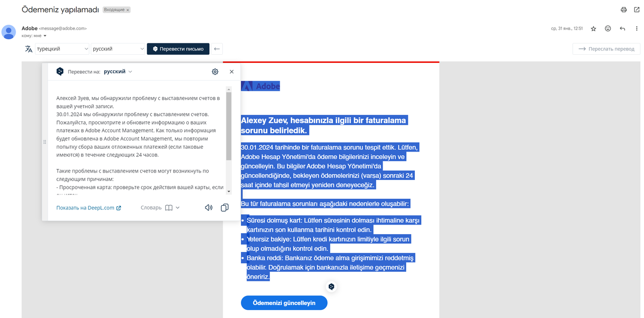644x318 pixels.
Task: Open the source language dropdown showing турецкий
Action: click(x=62, y=48)
